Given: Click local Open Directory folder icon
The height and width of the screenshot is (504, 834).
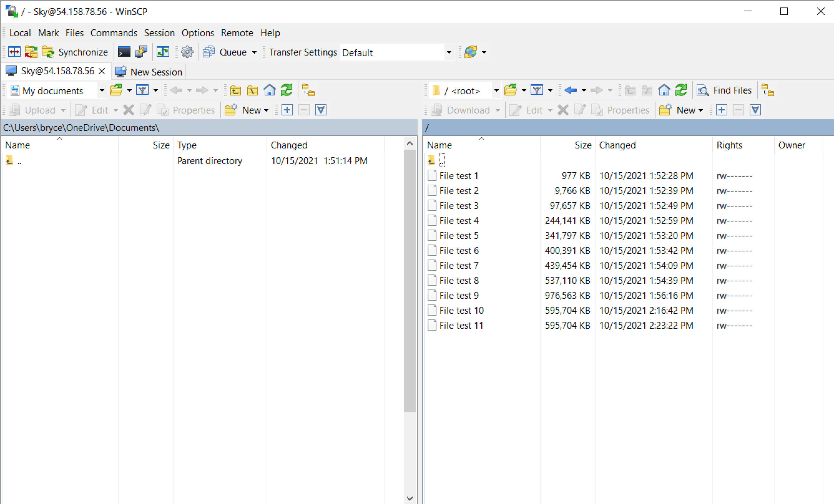Looking at the screenshot, I should tap(116, 90).
